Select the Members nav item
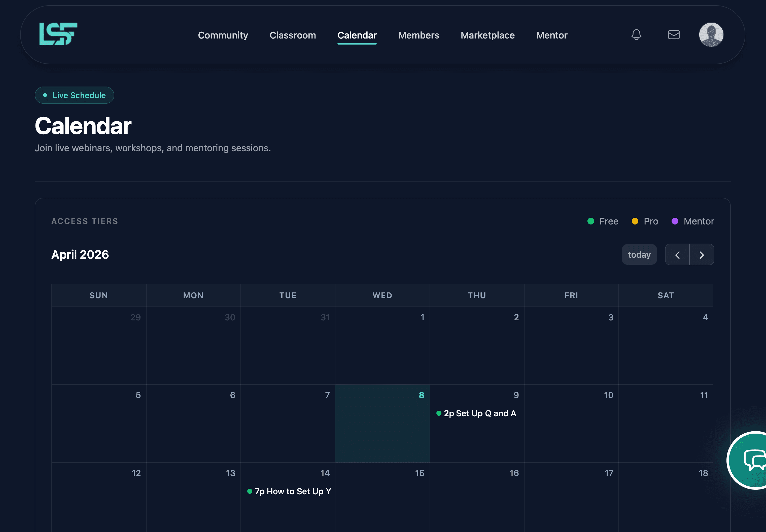 (418, 35)
